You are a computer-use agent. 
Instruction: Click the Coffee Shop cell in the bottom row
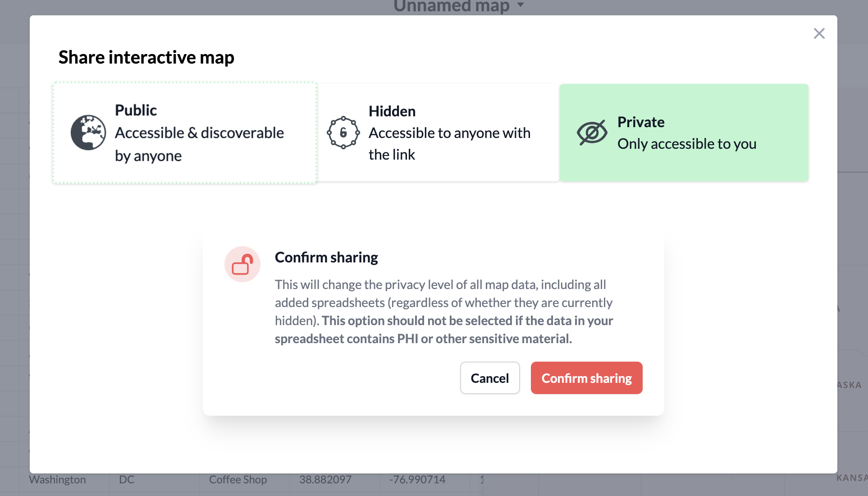click(x=238, y=479)
